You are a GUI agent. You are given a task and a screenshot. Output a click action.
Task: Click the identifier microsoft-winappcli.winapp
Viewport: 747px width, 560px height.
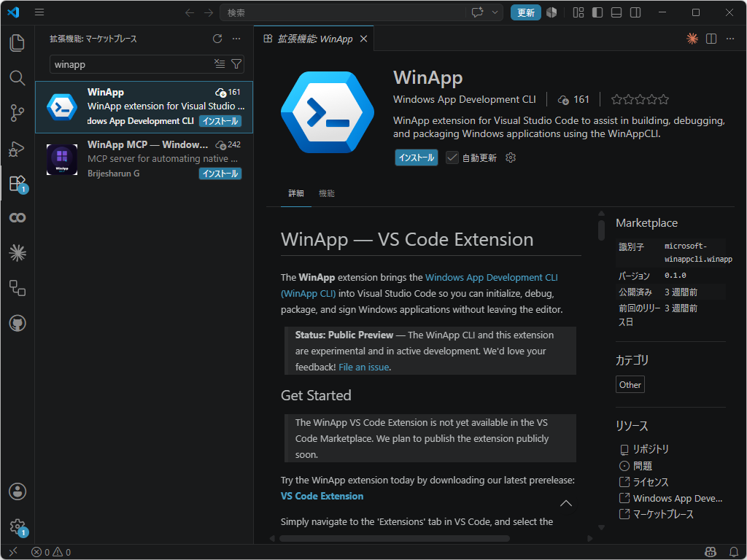(x=698, y=253)
